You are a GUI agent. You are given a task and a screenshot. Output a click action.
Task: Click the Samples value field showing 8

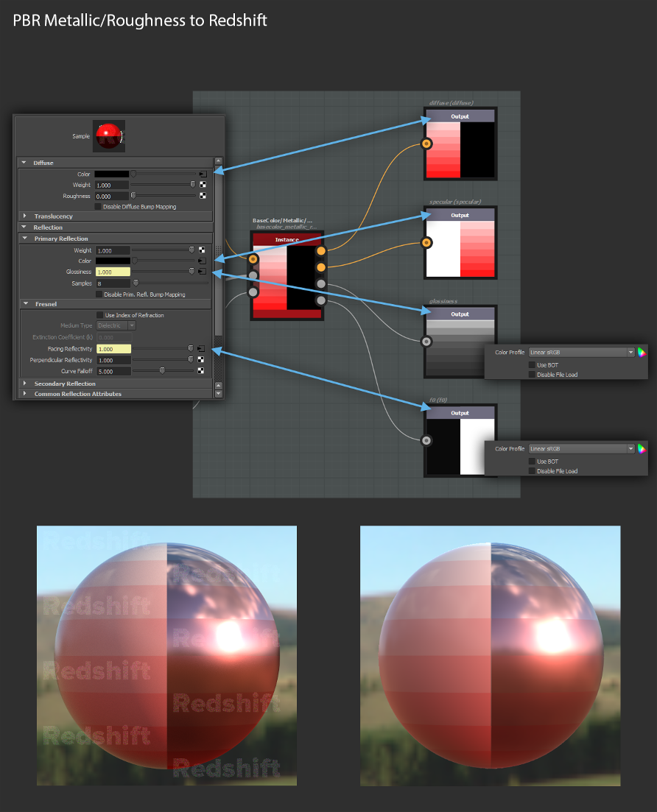point(113,283)
